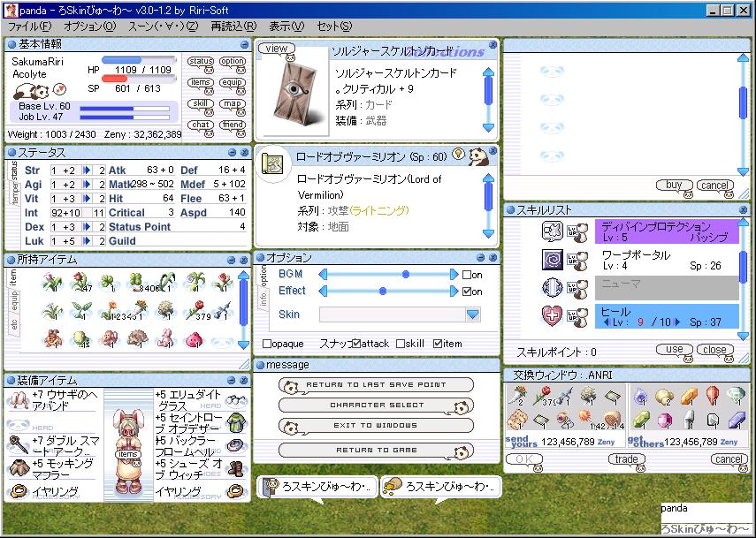The height and width of the screenshot is (538, 756).
Task: Enable the BGM on checkbox
Action: [467, 275]
